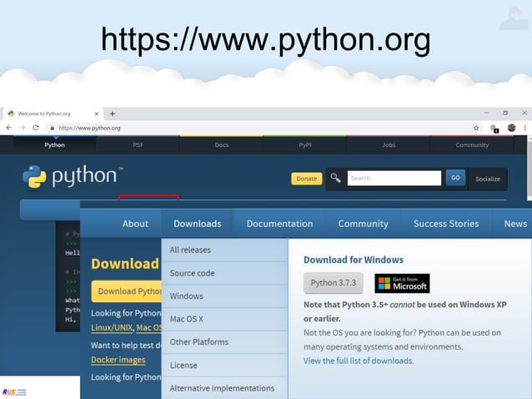
Task: Open the Community top navigation tab
Action: click(x=472, y=144)
